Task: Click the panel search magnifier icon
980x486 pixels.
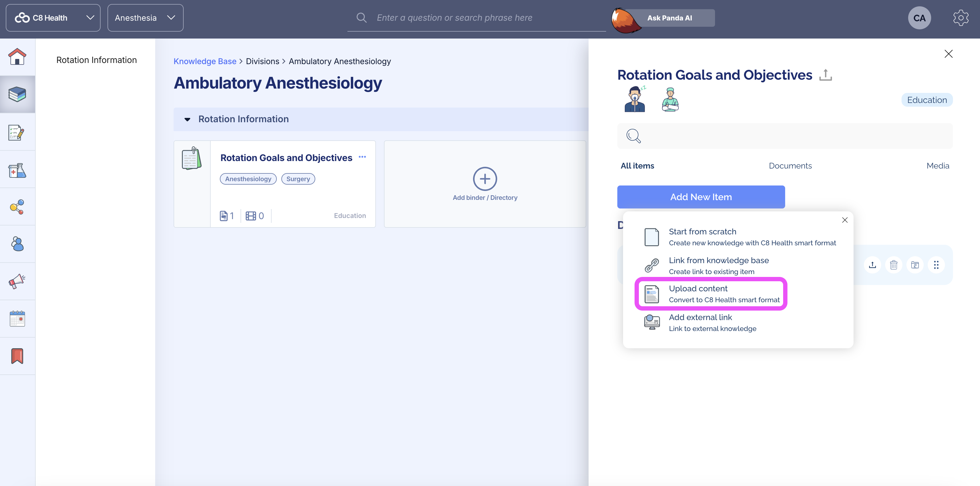Action: [633, 136]
